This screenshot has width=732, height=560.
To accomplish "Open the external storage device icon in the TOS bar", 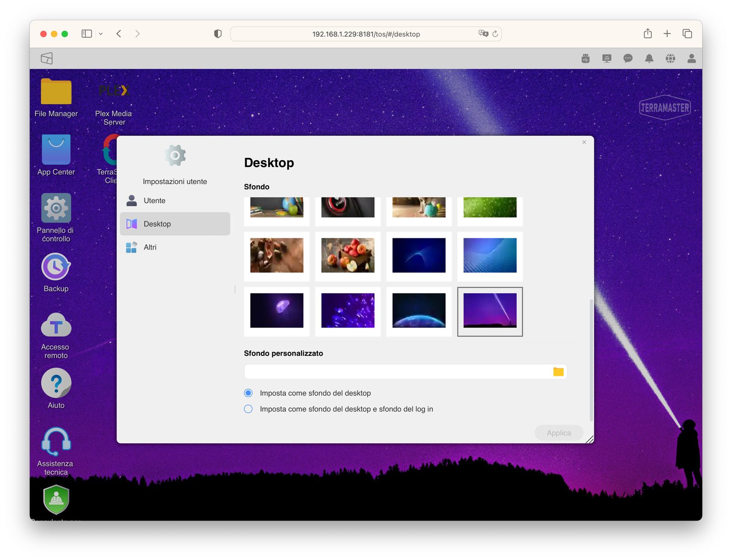I will 586,59.
